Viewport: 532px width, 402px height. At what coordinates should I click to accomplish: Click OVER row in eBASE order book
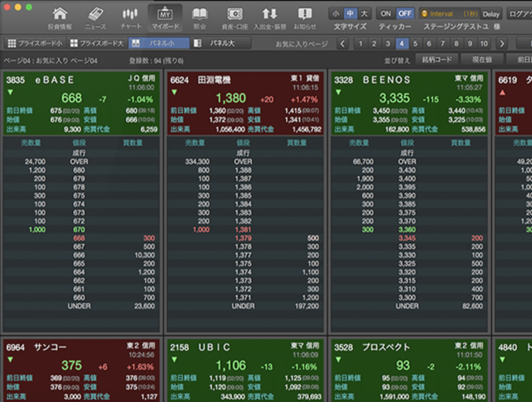(81, 162)
